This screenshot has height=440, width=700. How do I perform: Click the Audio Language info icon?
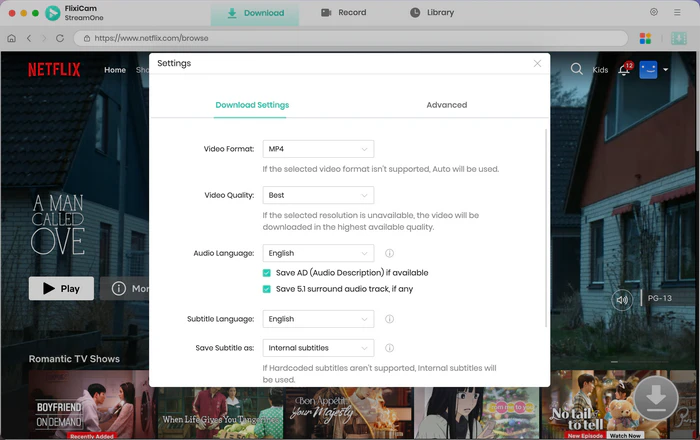coord(389,254)
